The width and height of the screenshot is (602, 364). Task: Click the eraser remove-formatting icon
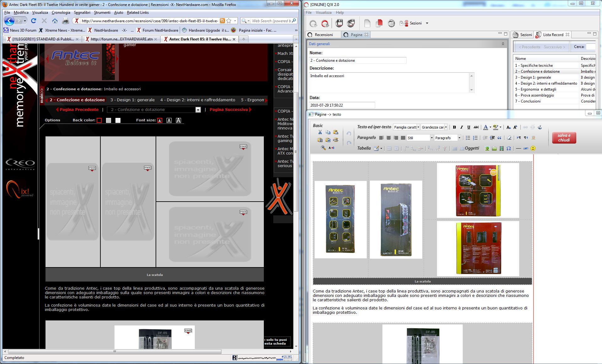click(x=509, y=138)
